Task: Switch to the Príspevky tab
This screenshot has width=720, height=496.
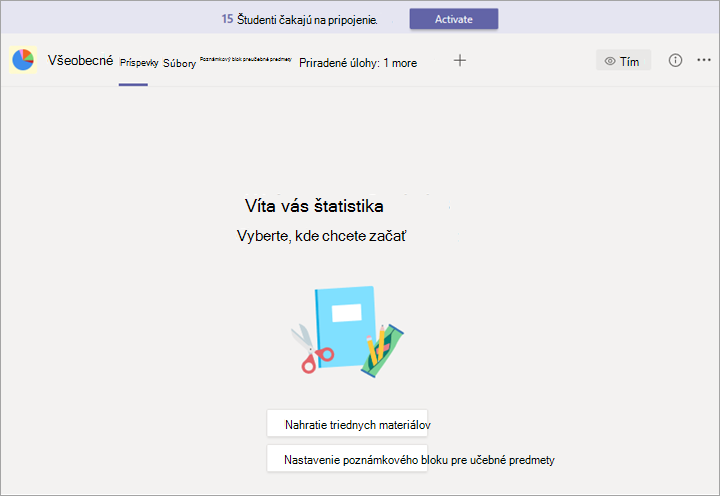Action: pos(139,62)
